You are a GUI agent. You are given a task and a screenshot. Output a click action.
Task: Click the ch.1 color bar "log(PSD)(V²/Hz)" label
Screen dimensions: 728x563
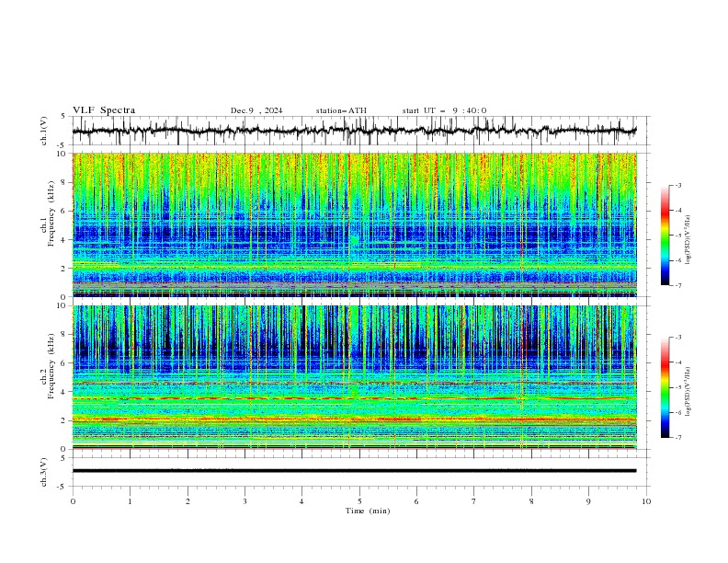(x=688, y=240)
